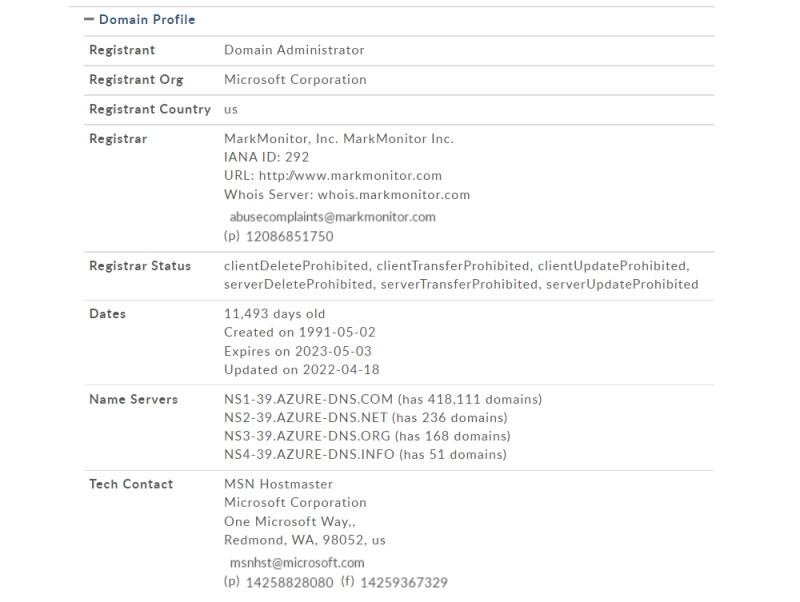Select Redmond, WA, 98052, us line

pyautogui.click(x=305, y=540)
